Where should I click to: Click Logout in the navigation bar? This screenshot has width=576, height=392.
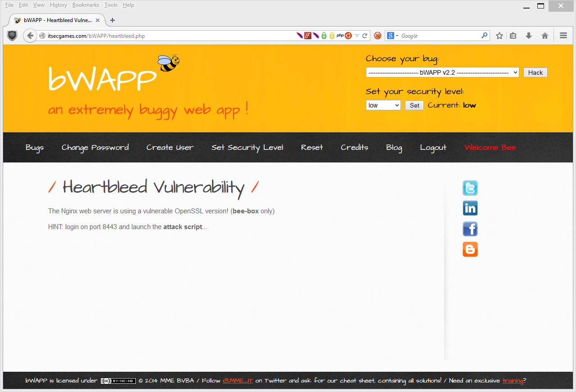433,148
